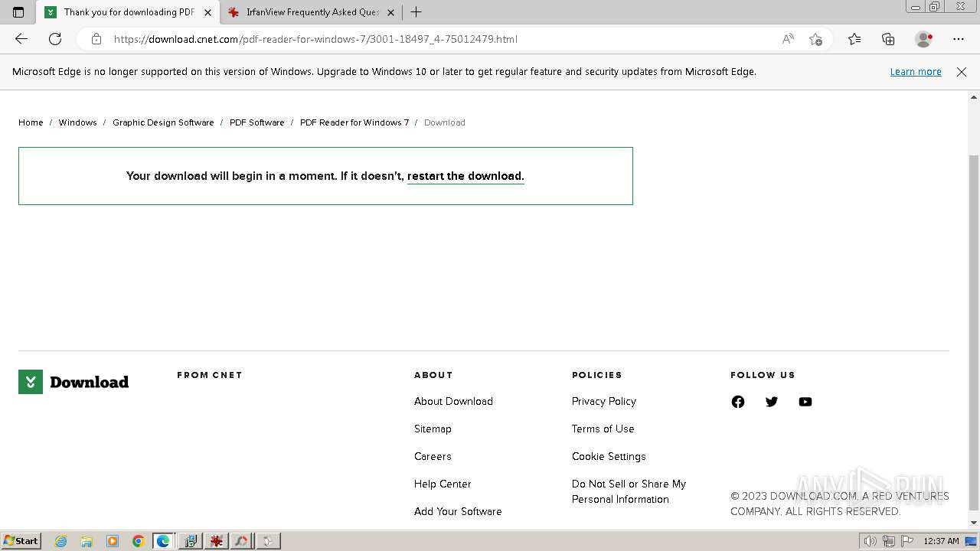
Task: Open PDF Reader for Windows 7 breadcrumb
Action: [x=354, y=122]
